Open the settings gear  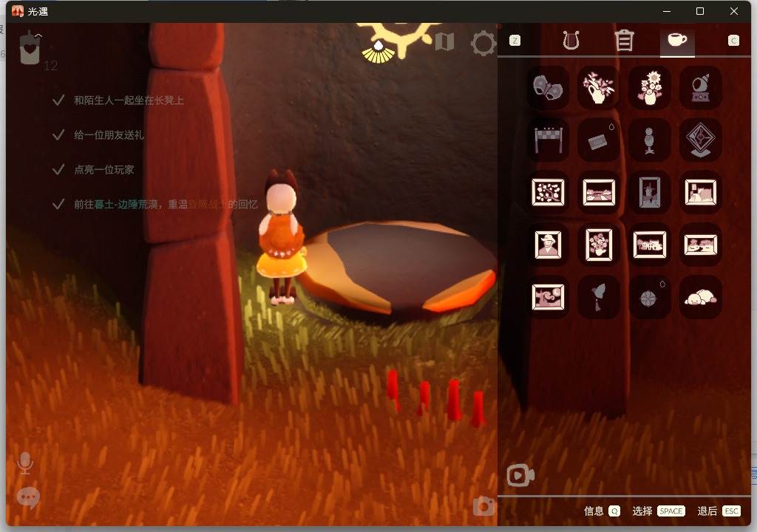tap(483, 44)
